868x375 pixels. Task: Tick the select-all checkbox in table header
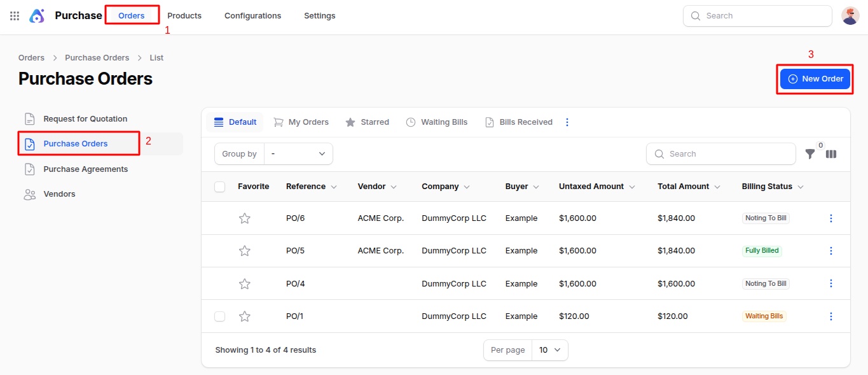[220, 187]
